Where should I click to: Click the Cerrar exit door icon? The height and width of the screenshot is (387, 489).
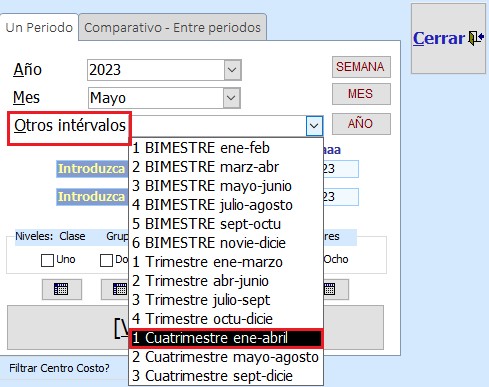476,38
